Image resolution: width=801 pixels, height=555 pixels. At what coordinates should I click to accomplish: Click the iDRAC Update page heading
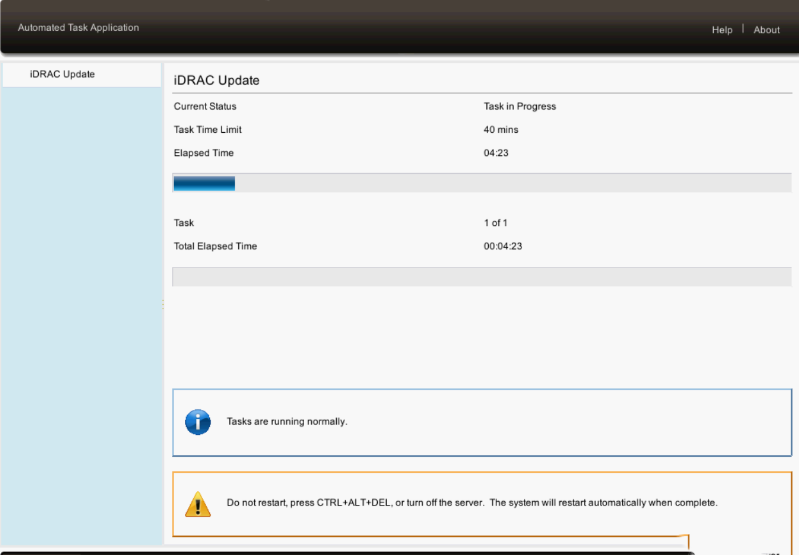pos(217,81)
